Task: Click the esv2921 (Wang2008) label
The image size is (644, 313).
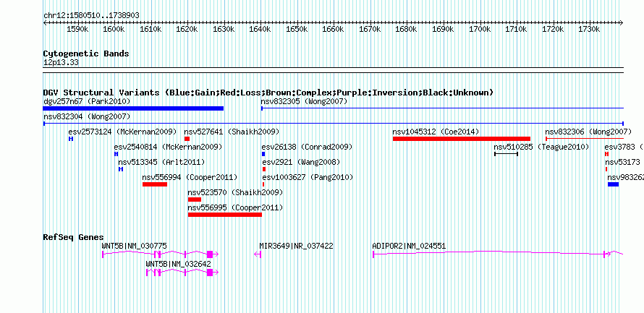Action: [301, 162]
